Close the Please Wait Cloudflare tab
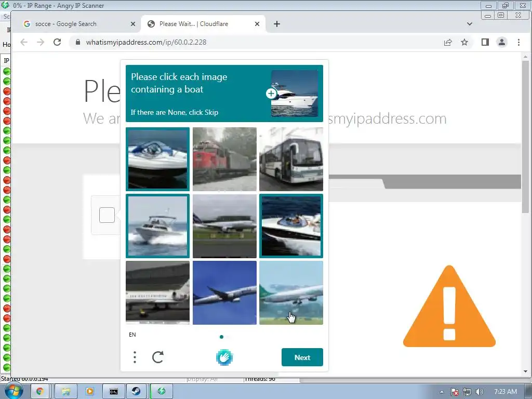The height and width of the screenshot is (399, 532). 257,24
